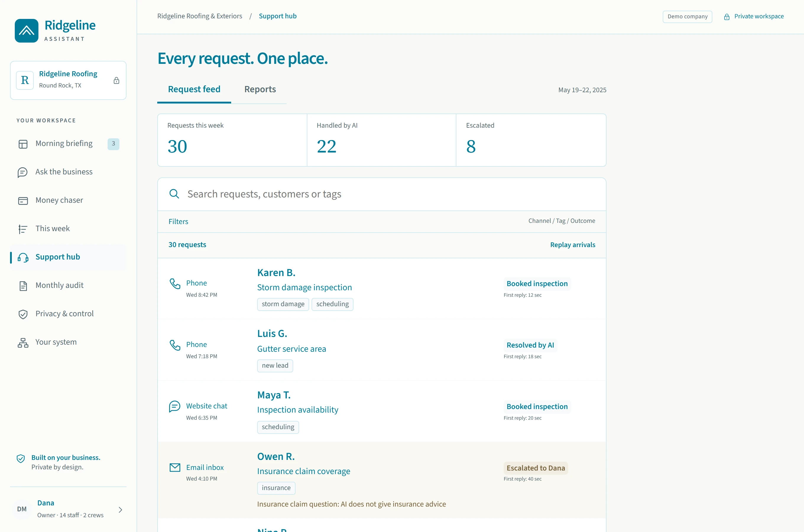Click the Gutter service area subject
This screenshot has width=804, height=532.
[x=291, y=349]
